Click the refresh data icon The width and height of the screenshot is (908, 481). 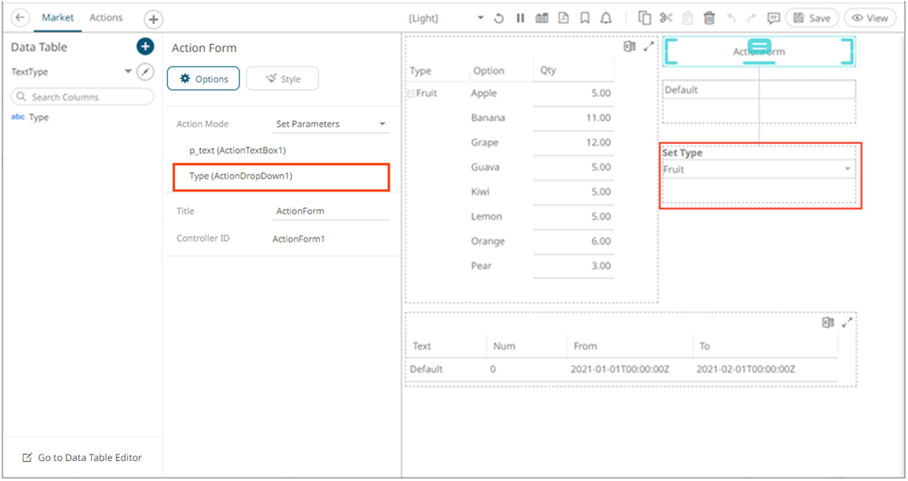pyautogui.click(x=499, y=18)
